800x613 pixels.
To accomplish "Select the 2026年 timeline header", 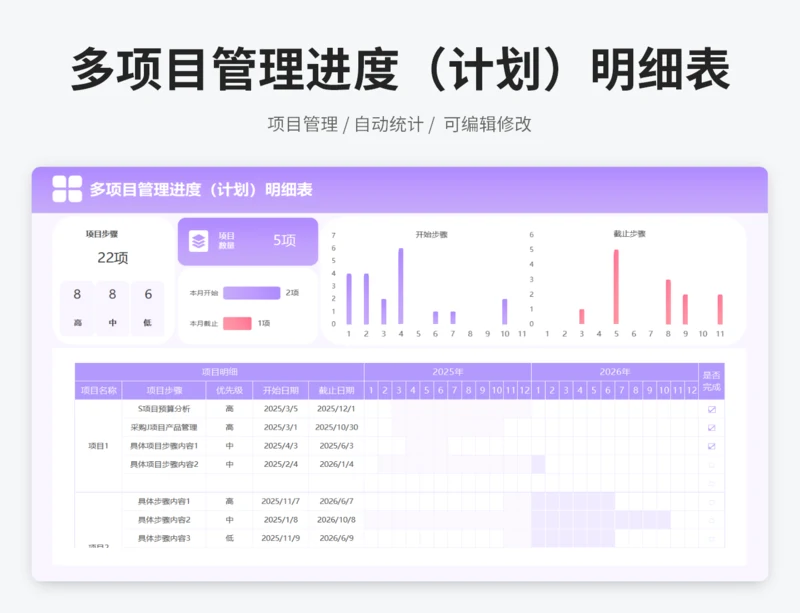I will (615, 372).
